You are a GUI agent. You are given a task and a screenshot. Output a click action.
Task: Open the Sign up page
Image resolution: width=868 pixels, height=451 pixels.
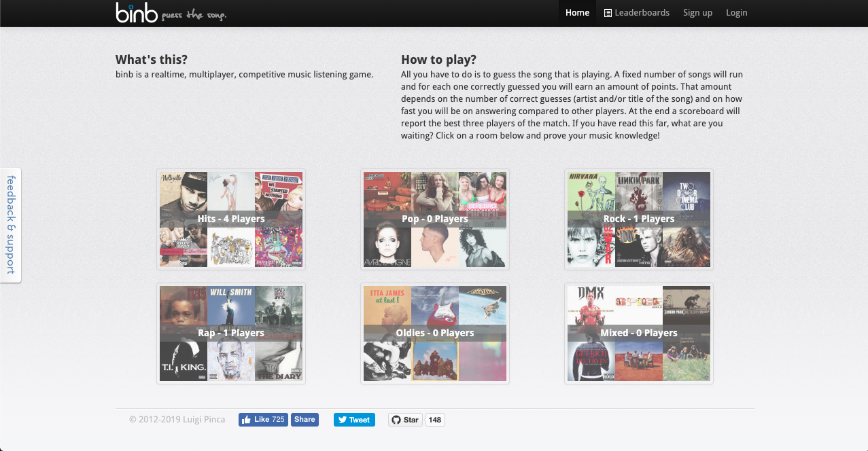tap(697, 13)
